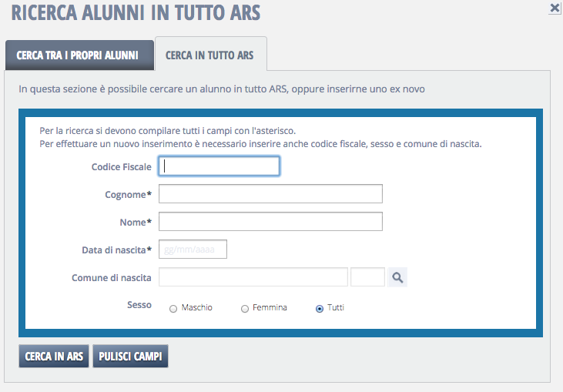Click the 'Data di nascita*' label
The height and width of the screenshot is (392, 563).
(x=116, y=250)
